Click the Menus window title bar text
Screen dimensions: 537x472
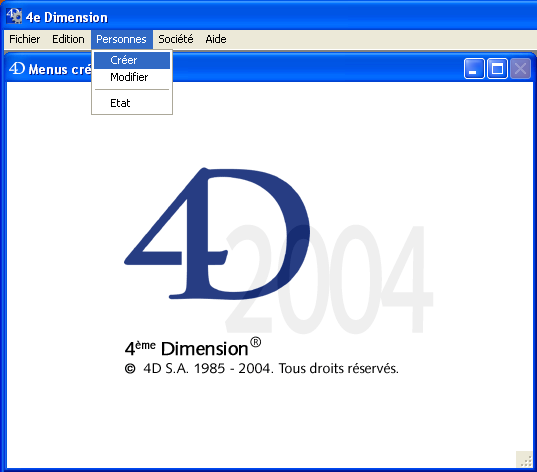(x=60, y=70)
